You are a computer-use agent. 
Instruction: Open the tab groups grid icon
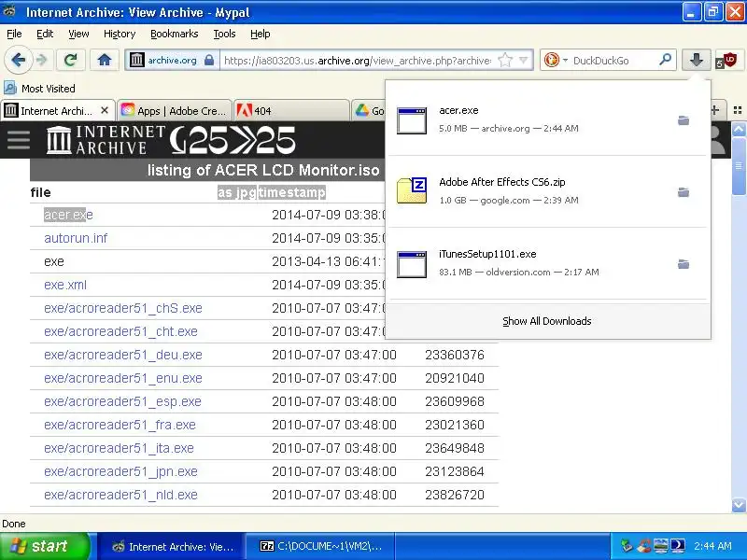tap(738, 110)
